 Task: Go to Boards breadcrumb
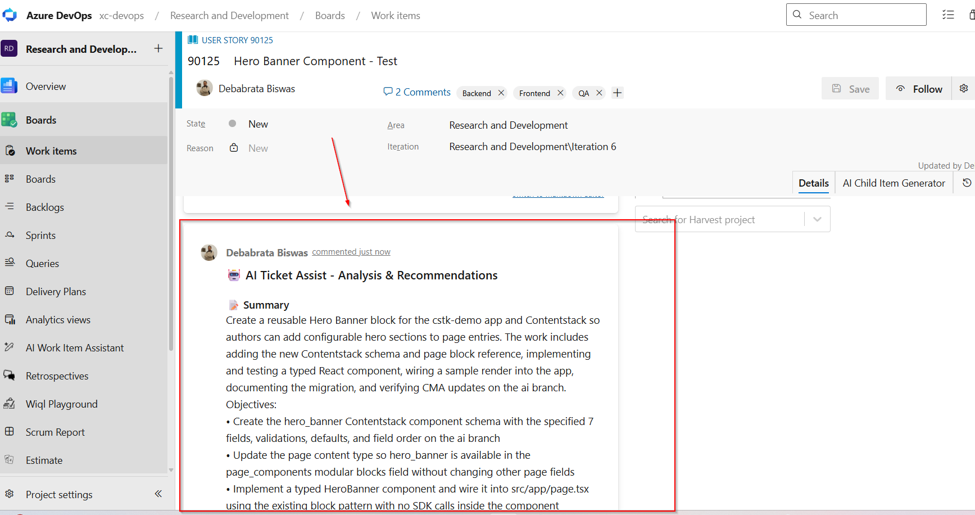(x=330, y=15)
